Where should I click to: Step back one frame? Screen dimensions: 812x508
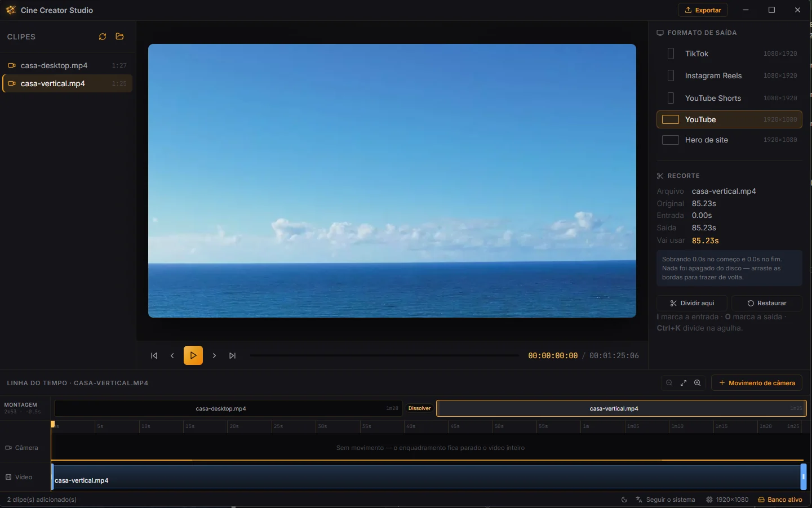(x=172, y=356)
